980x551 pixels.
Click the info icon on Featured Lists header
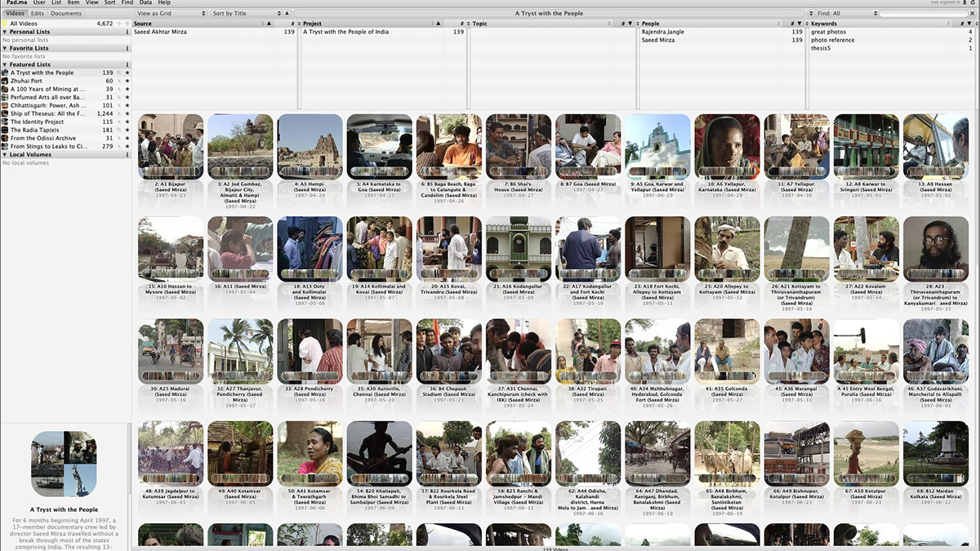[x=127, y=64]
